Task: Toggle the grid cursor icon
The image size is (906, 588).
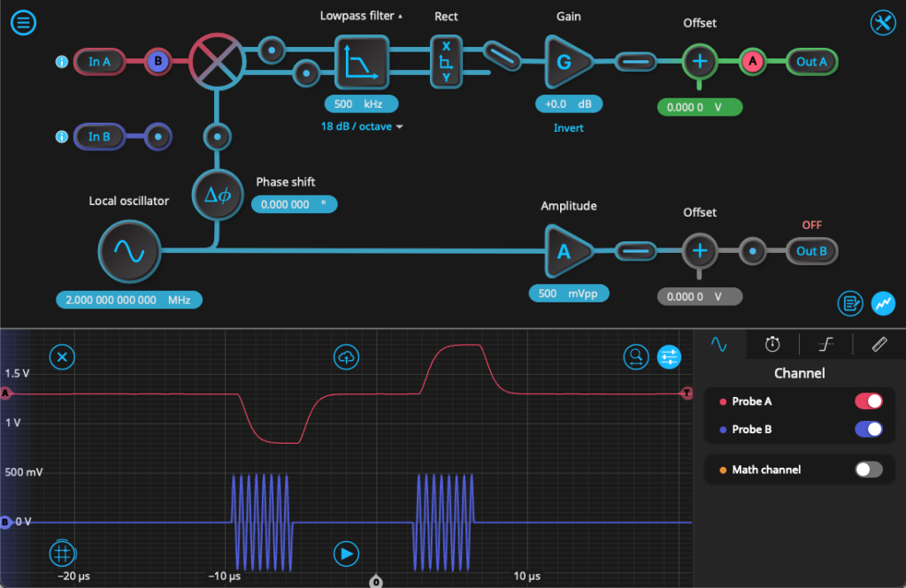Action: click(63, 554)
